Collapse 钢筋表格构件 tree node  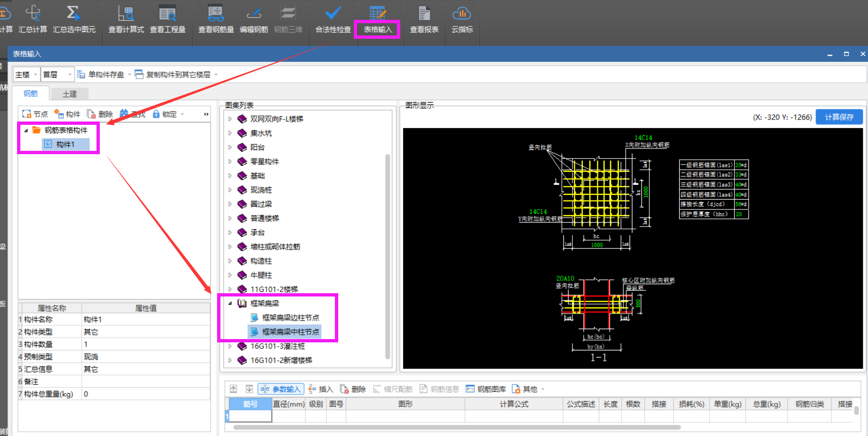click(26, 130)
